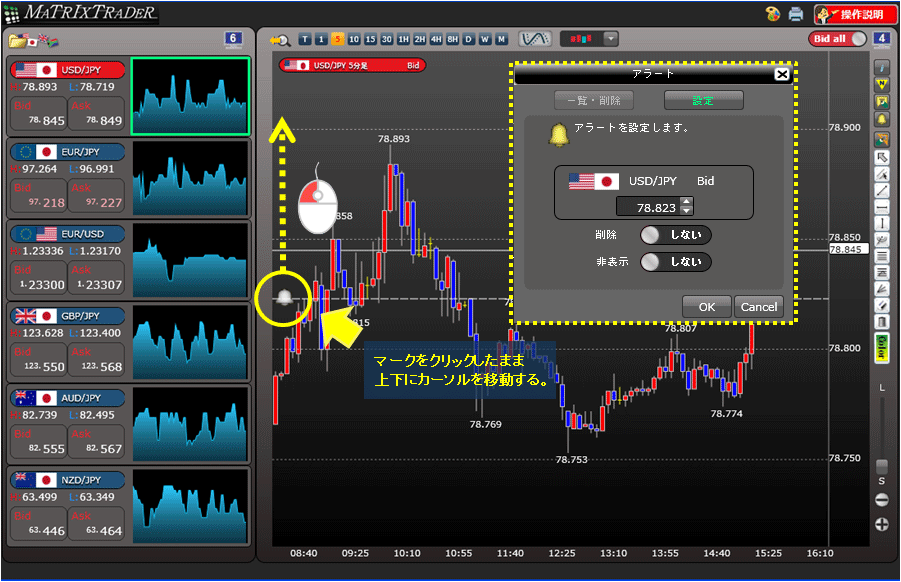This screenshot has height=582, width=901.
Task: Click the minus zoom-out icon
Action: (x=881, y=500)
